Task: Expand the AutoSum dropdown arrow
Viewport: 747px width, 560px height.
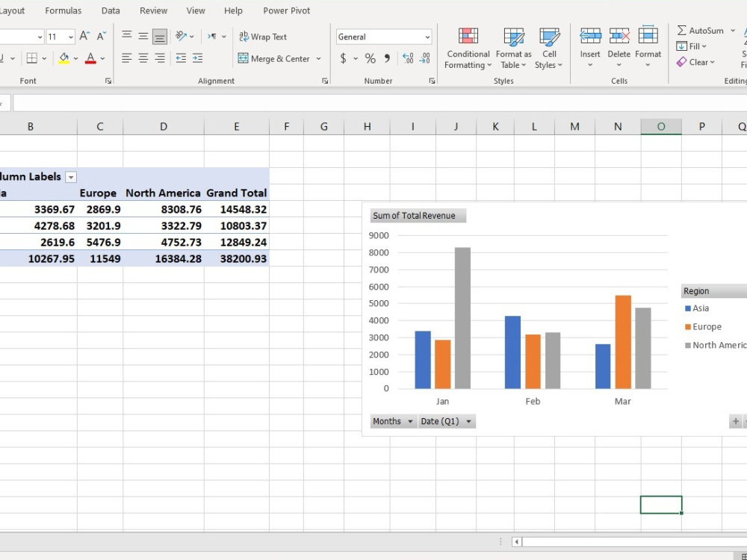Action: click(x=733, y=31)
